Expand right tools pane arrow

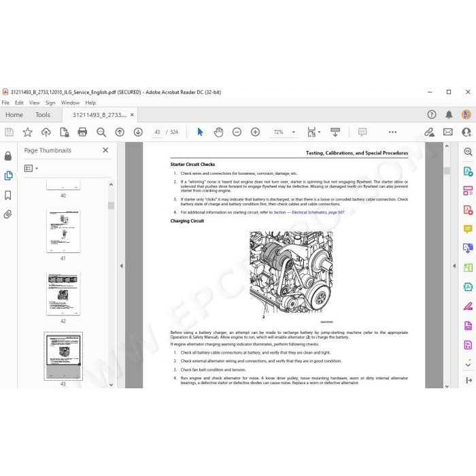pyautogui.click(x=469, y=380)
